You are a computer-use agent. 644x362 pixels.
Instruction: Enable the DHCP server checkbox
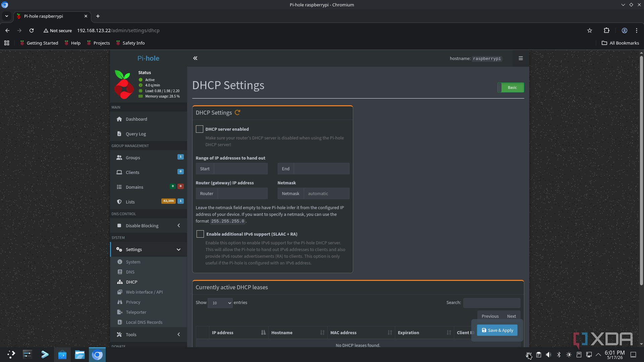tap(200, 129)
